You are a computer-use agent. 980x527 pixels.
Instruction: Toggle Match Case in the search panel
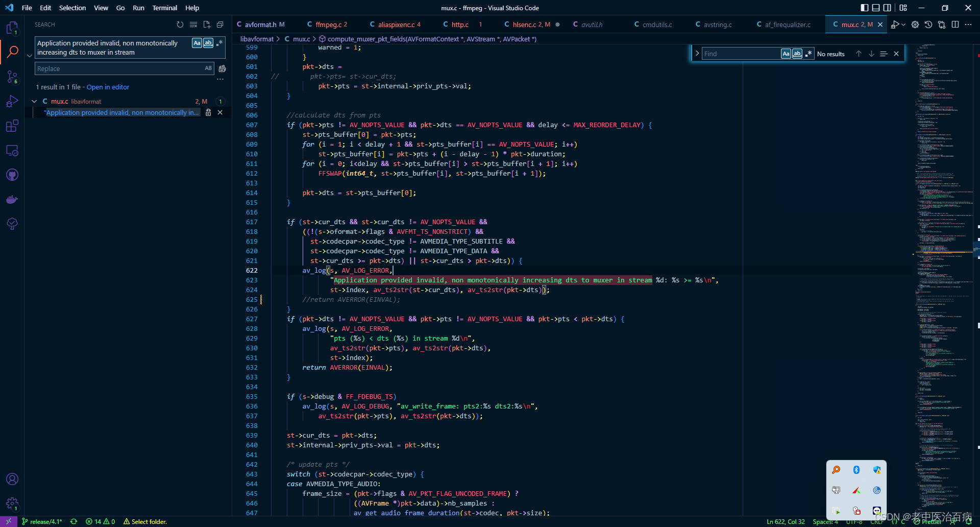pos(197,43)
